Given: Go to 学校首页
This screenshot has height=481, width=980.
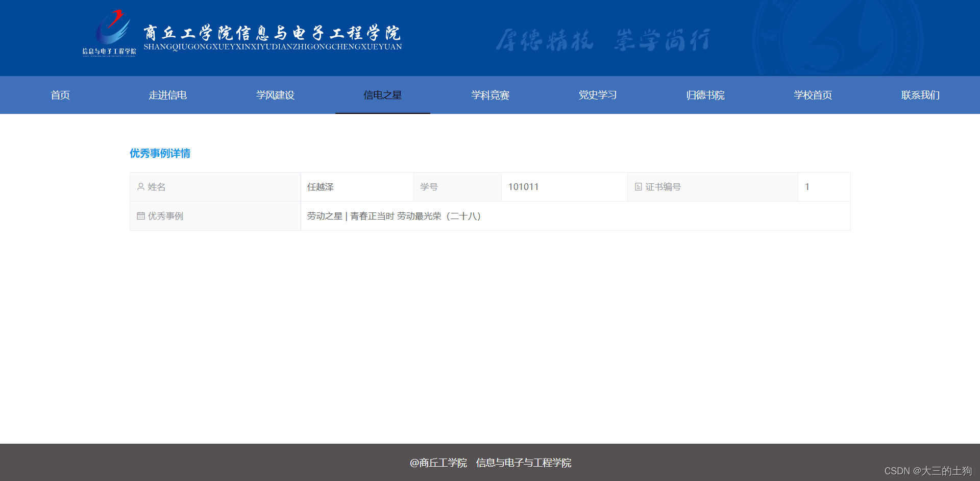Looking at the screenshot, I should (813, 95).
